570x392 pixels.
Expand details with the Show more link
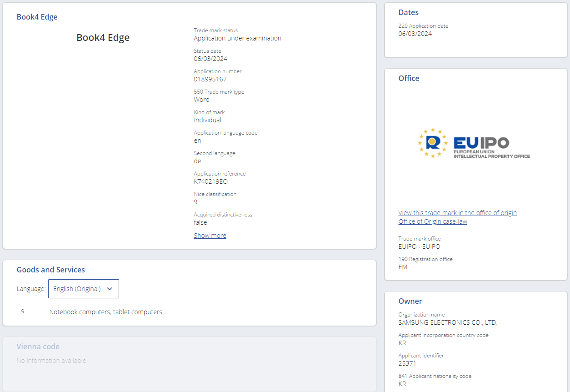(x=210, y=236)
